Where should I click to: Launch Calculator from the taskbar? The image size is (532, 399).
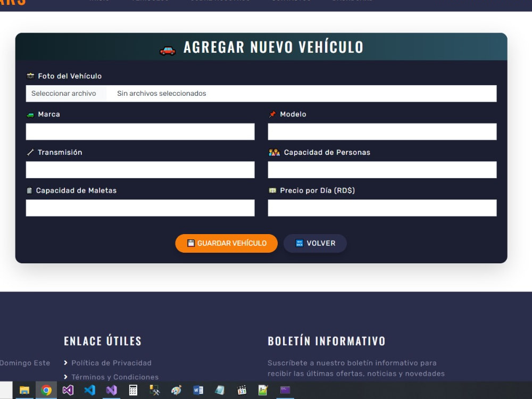(x=133, y=390)
